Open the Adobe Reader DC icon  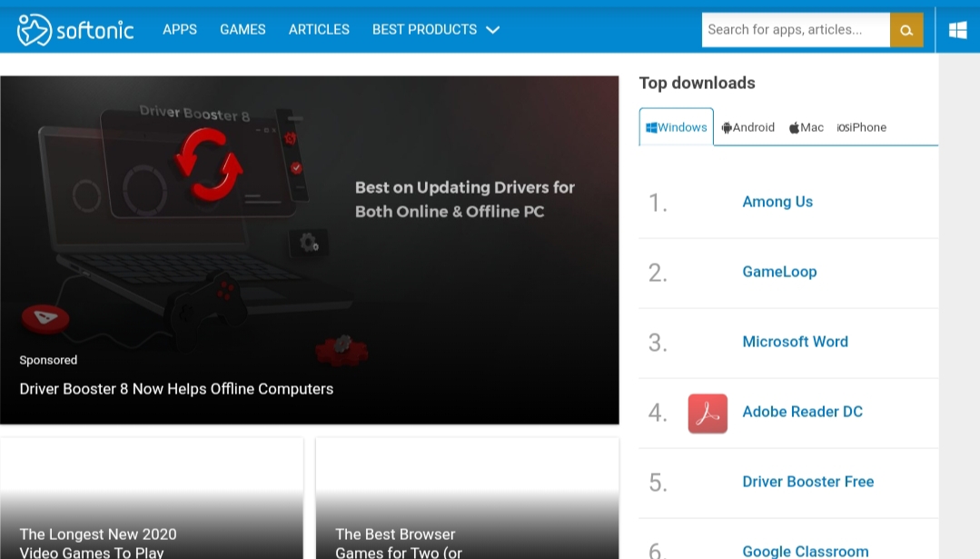(708, 414)
